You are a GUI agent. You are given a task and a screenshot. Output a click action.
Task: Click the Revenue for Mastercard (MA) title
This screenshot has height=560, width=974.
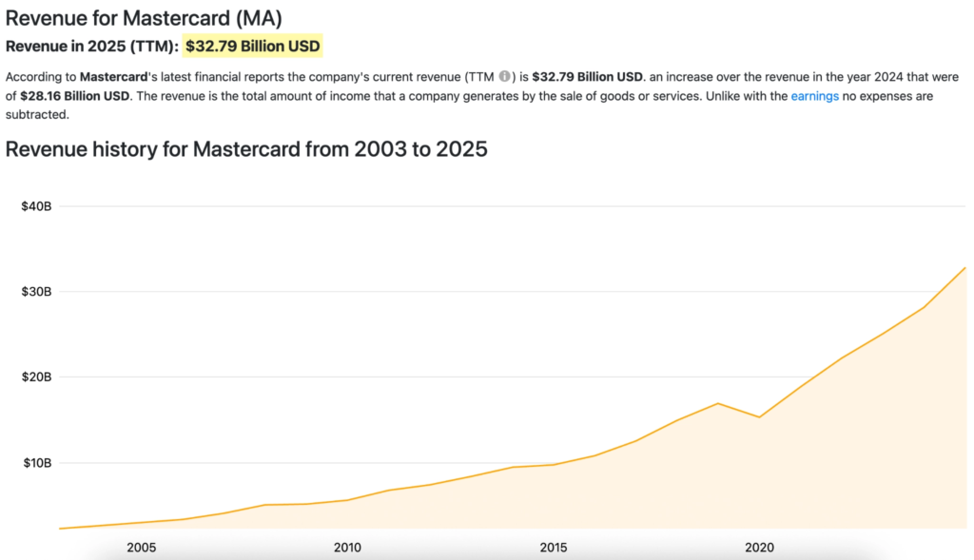145,17
